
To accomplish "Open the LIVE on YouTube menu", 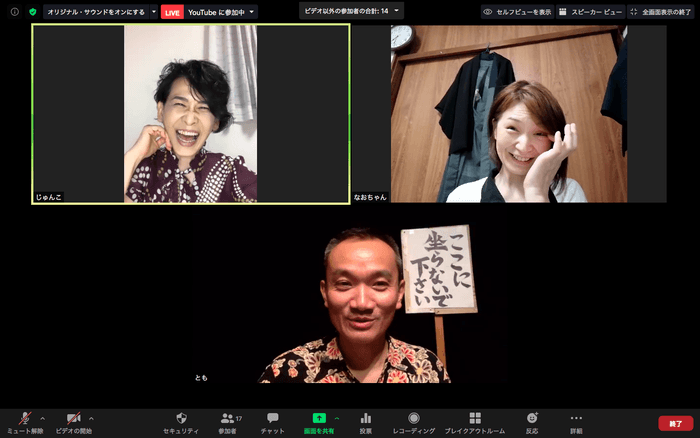I will tap(208, 12).
